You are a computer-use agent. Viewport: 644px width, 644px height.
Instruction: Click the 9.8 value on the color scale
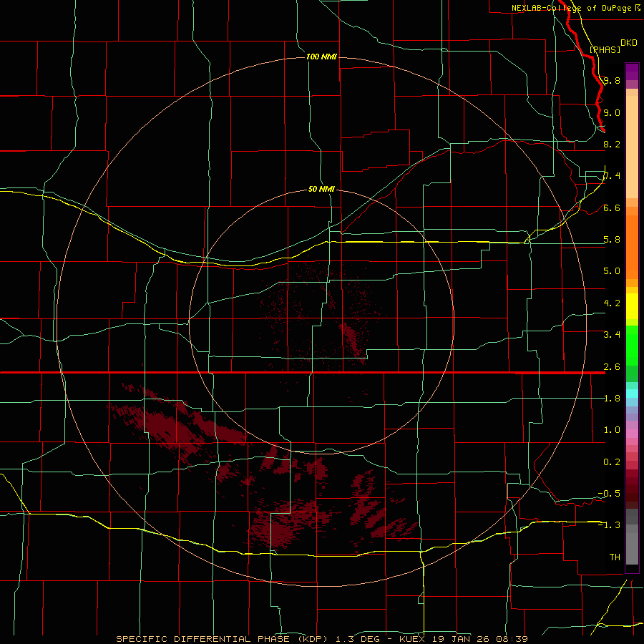pyautogui.click(x=612, y=80)
